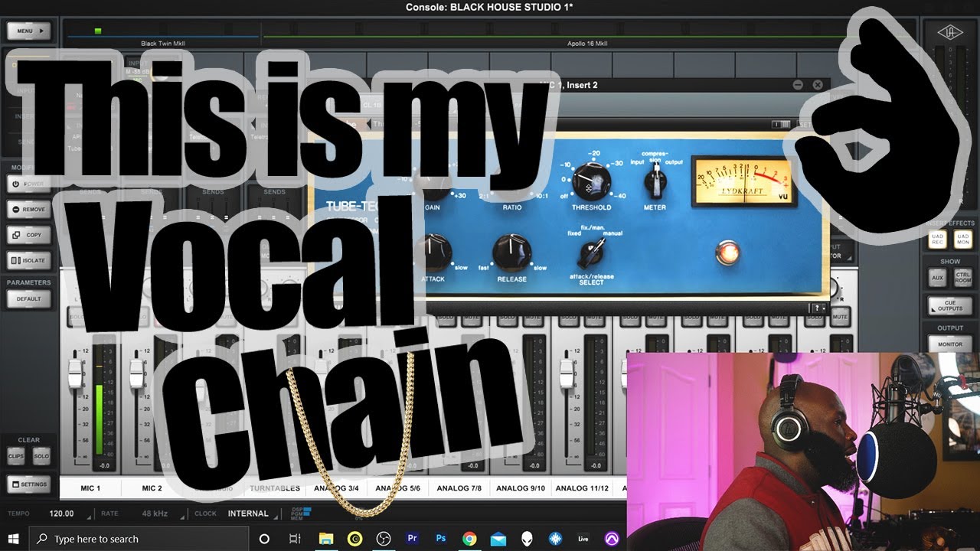Viewport: 980px width, 551px height.
Task: Open the Mail app on the taskbar
Action: click(498, 539)
